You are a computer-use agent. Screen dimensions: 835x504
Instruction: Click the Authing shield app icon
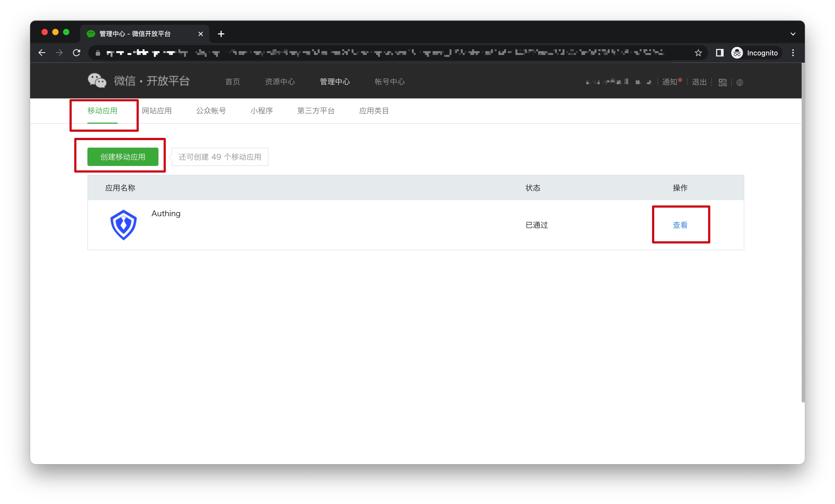pyautogui.click(x=123, y=225)
